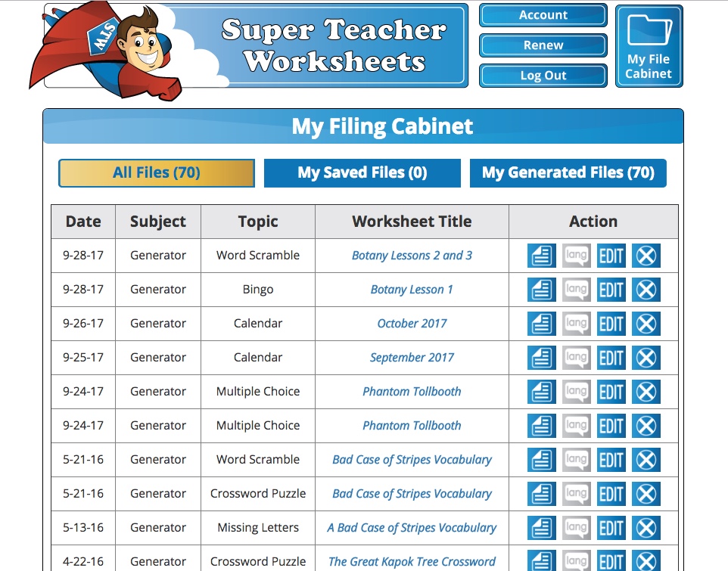728x571 pixels.
Task: Edit the Missing Letters worksheet
Action: pyautogui.click(x=611, y=528)
